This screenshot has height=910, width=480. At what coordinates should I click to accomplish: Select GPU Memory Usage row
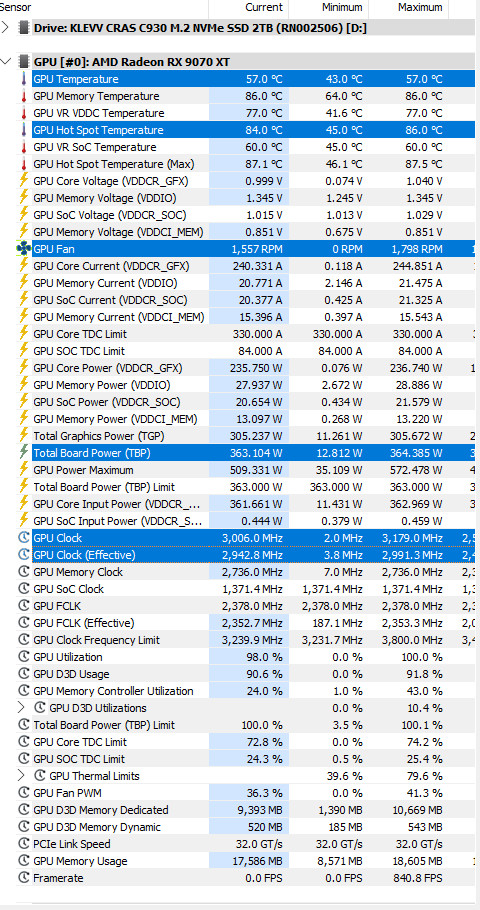coord(253,861)
